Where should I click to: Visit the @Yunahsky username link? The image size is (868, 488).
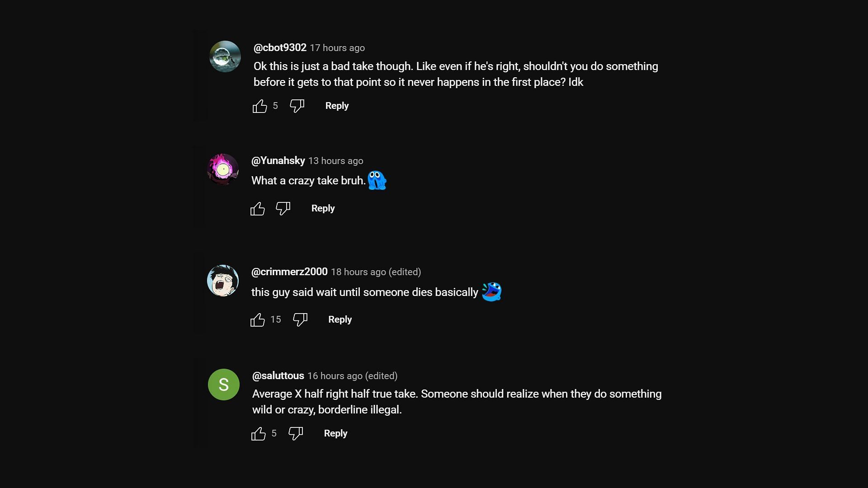pos(278,161)
